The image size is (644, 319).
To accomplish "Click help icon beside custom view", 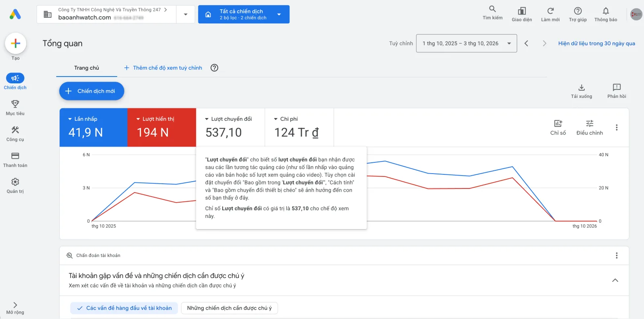I will click(x=215, y=68).
